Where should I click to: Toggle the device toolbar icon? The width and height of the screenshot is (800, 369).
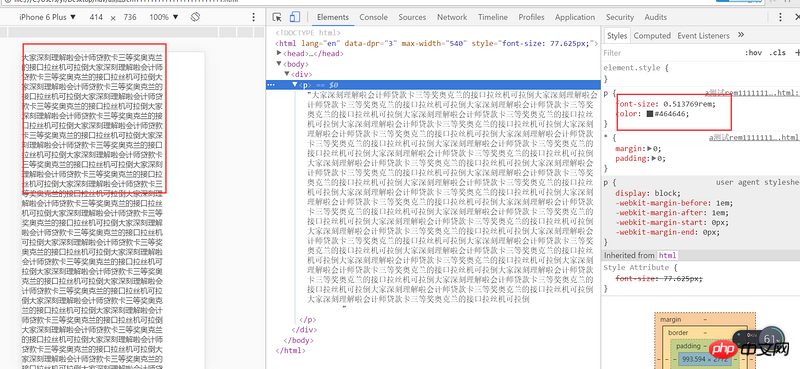[x=294, y=17]
